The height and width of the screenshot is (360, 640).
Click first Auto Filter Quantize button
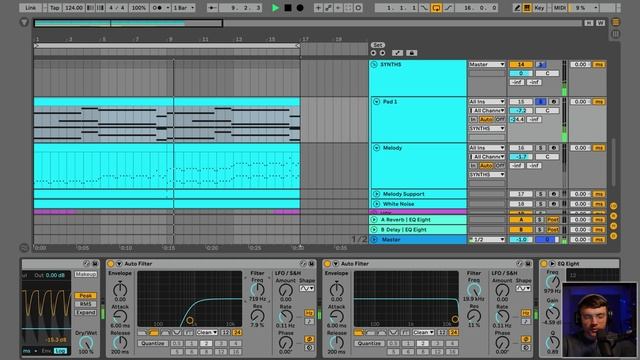[x=153, y=343]
